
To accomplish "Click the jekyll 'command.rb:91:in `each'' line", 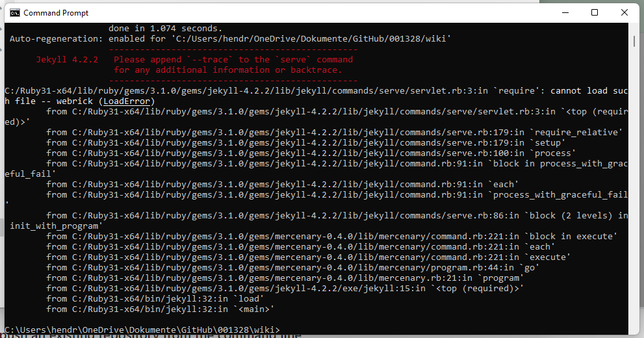I will point(282,185).
